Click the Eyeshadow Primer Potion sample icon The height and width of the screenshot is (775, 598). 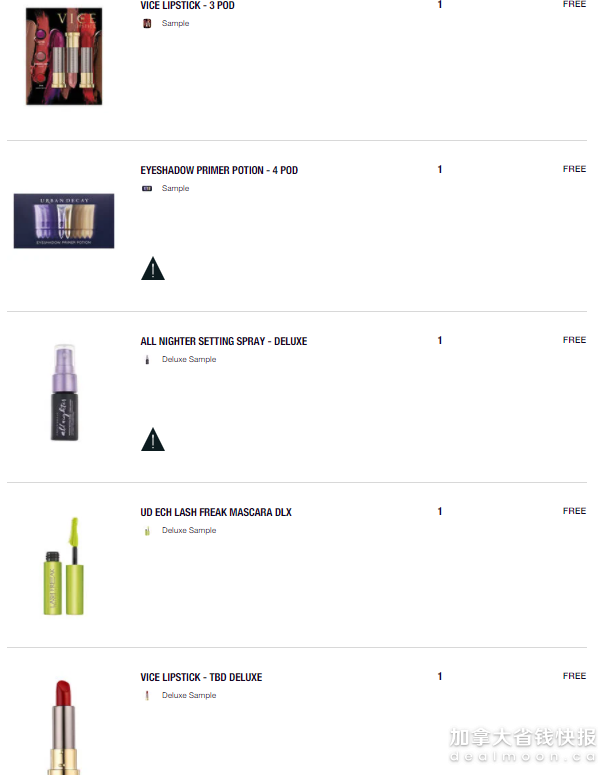(147, 188)
